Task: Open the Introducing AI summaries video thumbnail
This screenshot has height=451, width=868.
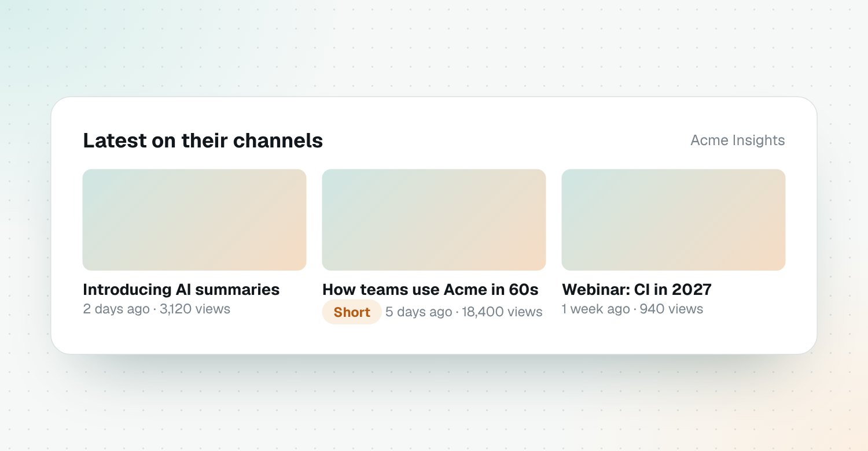Action: [194, 220]
